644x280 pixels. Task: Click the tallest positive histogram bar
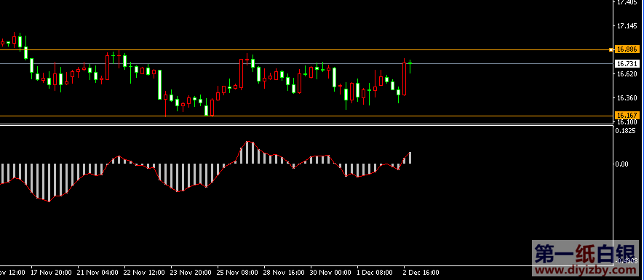pos(247,153)
